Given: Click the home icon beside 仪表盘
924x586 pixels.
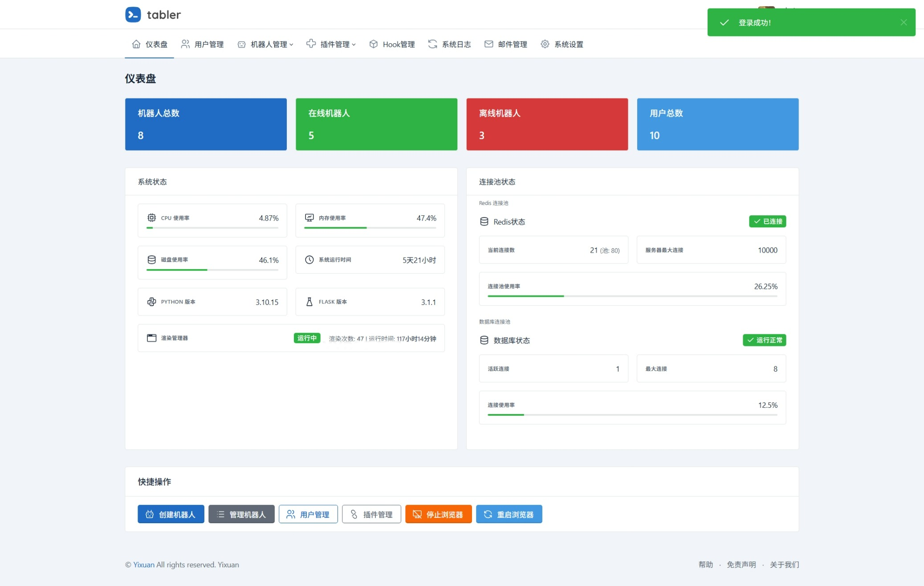Looking at the screenshot, I should (136, 44).
